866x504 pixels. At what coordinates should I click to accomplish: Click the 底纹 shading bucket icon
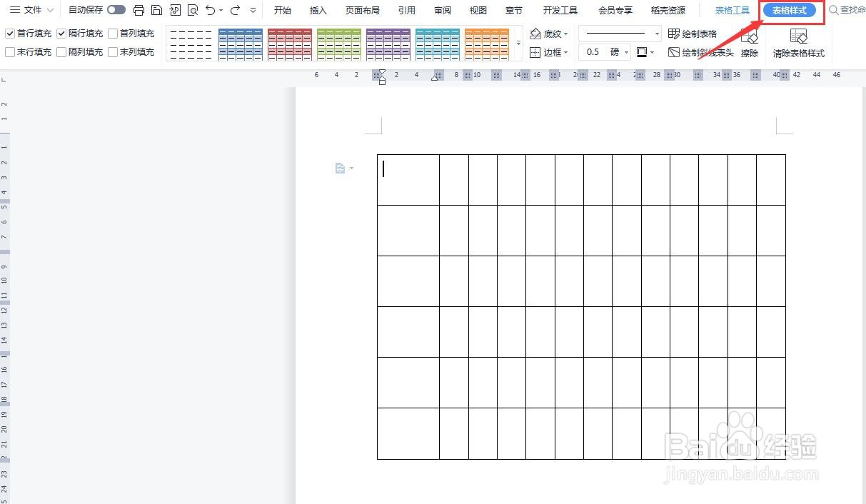[535, 34]
